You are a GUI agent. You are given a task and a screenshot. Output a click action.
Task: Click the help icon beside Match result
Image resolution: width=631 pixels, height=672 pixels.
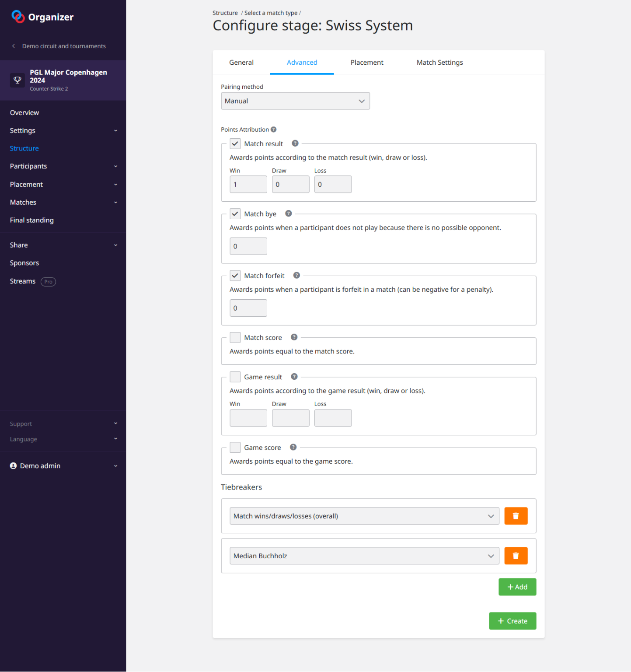tap(295, 143)
